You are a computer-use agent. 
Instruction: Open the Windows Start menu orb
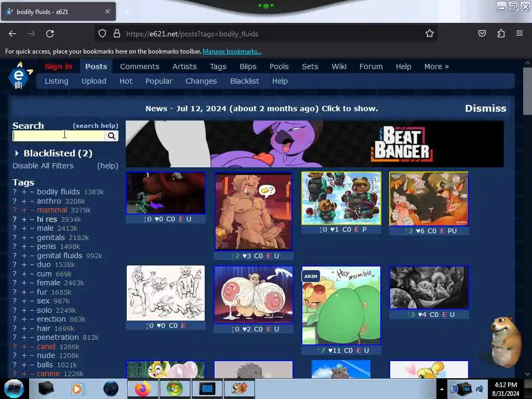click(x=14, y=389)
